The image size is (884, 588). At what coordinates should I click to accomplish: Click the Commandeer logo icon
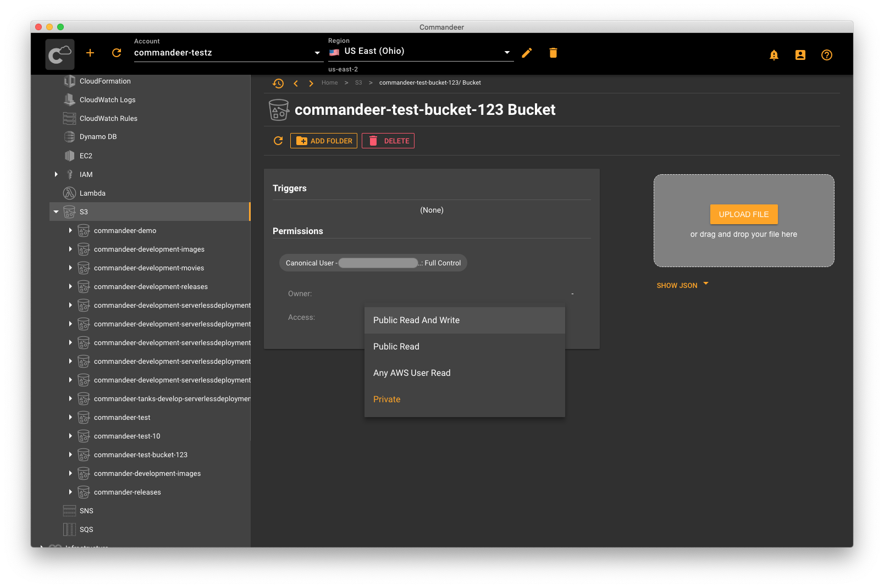point(60,54)
